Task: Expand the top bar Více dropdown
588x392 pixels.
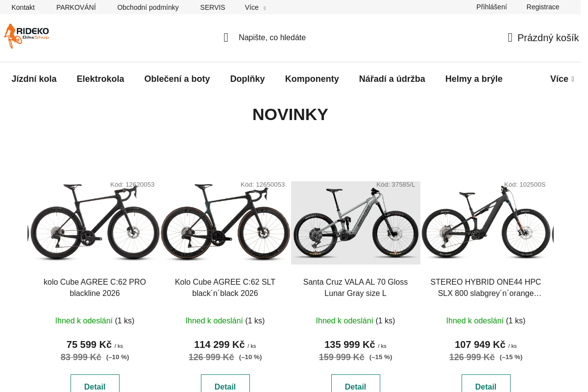Action: 255,7
